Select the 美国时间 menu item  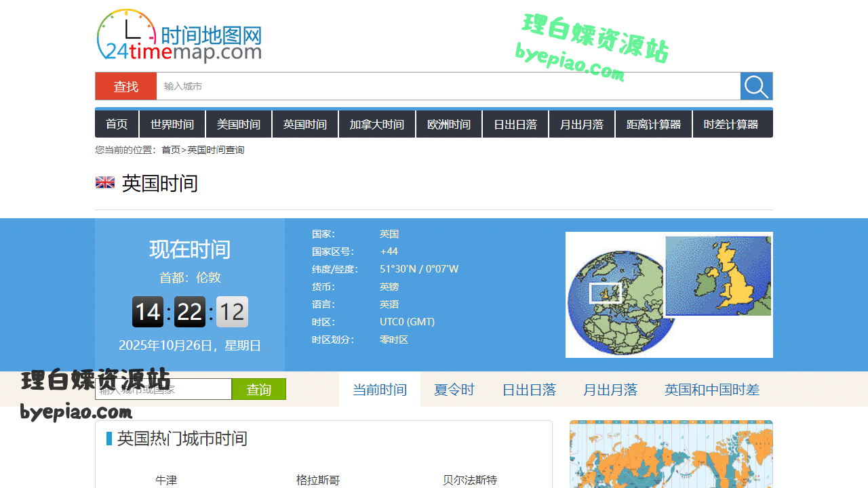point(238,124)
